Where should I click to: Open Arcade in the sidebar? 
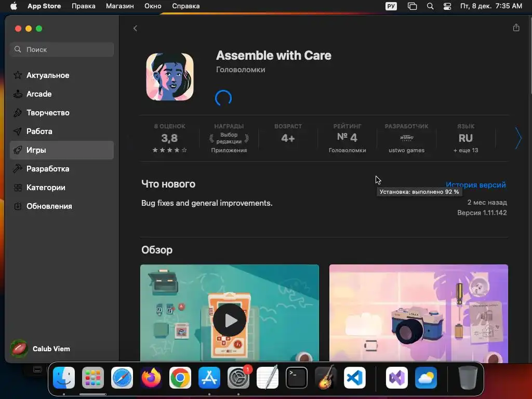62,94
